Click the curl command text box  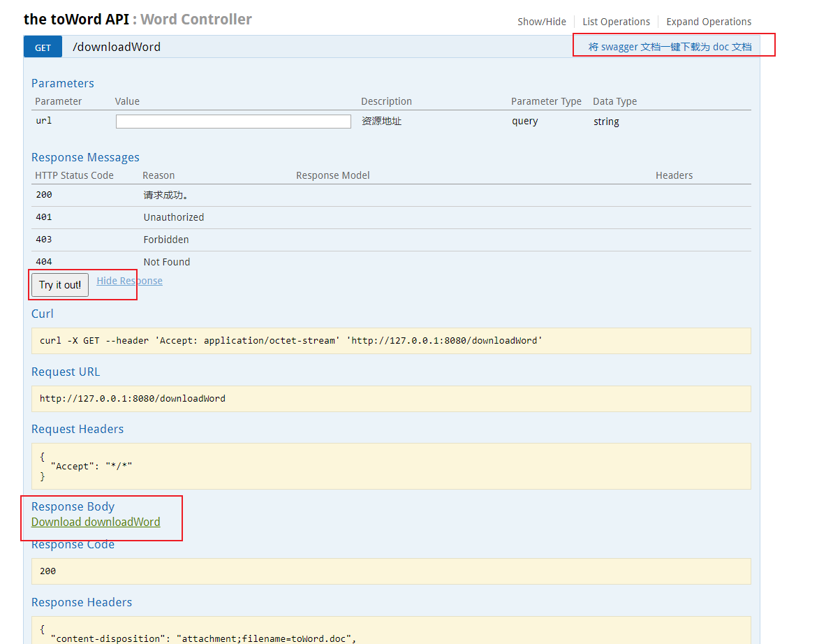pos(391,341)
